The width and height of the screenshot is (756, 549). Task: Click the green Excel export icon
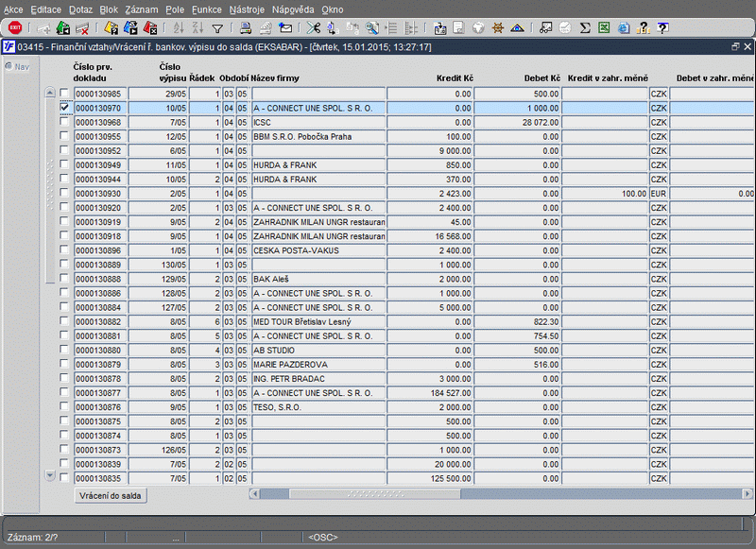coord(604,28)
